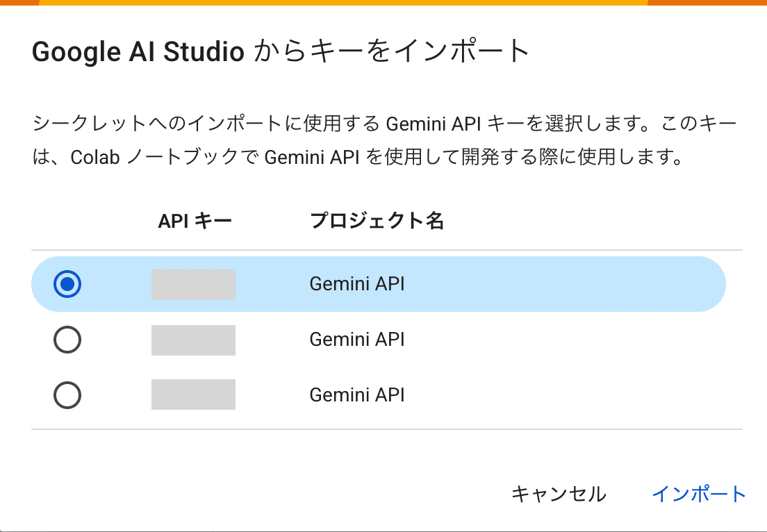This screenshot has height=532, width=767.
Task: Click the Gemini API label in selected row
Action: [x=356, y=283]
